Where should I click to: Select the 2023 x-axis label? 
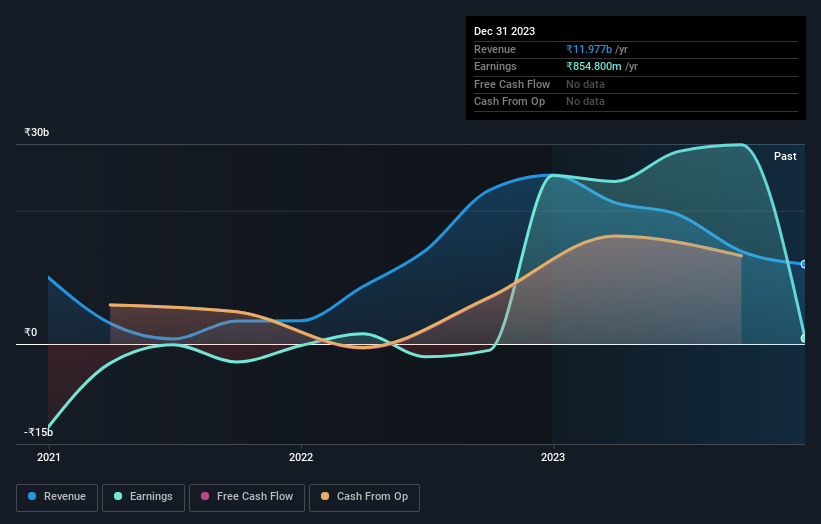[553, 457]
